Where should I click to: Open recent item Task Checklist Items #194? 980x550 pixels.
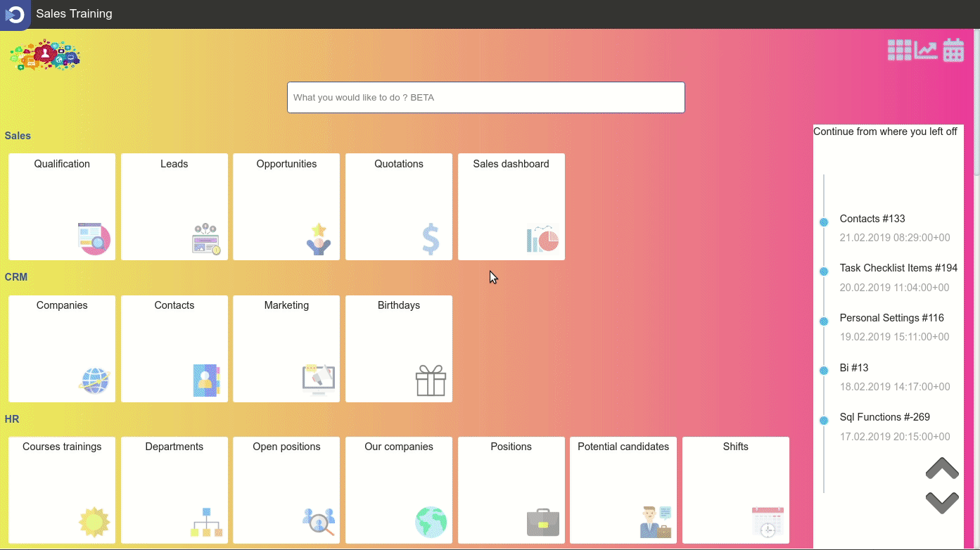pyautogui.click(x=898, y=268)
